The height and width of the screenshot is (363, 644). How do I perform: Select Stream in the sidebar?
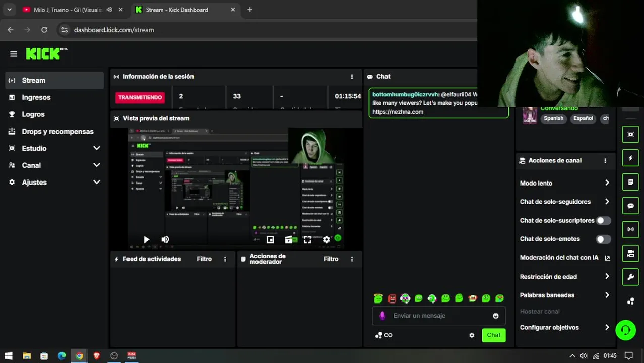(x=54, y=80)
